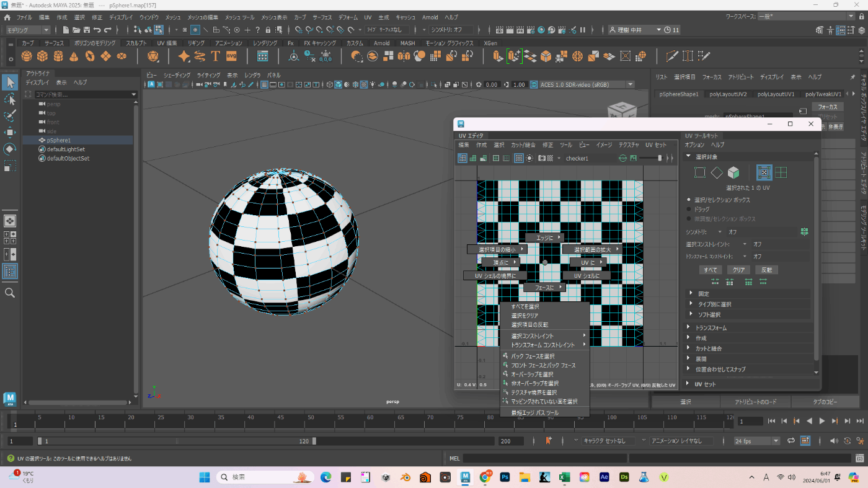868x488 pixels.
Task: Click the アトリビュートのロード button
Action: click(x=756, y=402)
